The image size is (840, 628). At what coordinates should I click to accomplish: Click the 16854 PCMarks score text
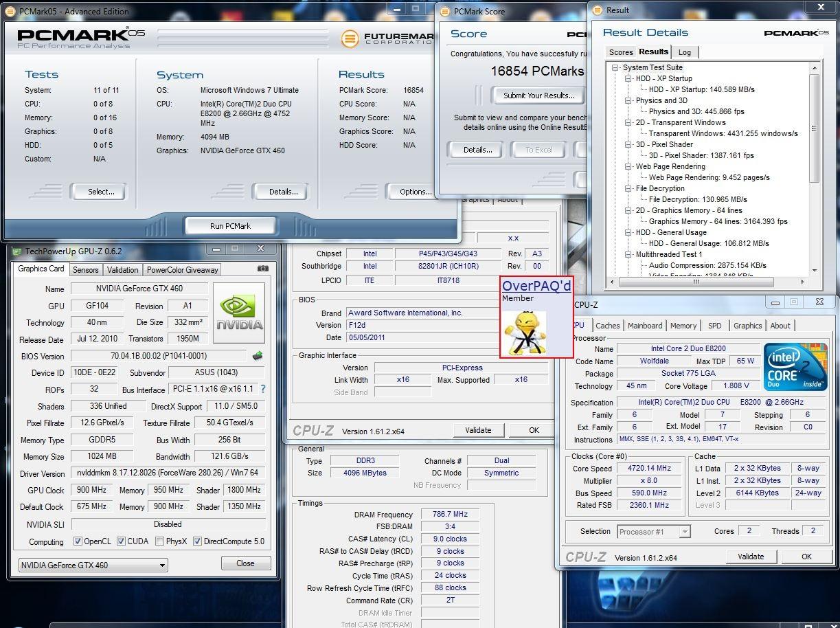pos(537,71)
